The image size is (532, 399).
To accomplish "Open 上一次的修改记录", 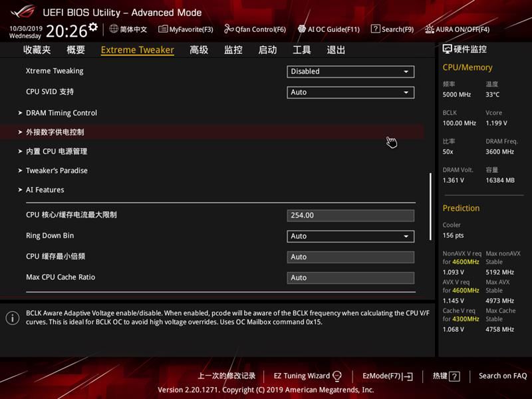I will pyautogui.click(x=227, y=376).
